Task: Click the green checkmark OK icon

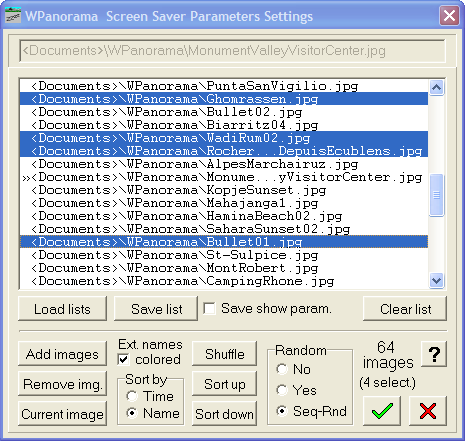Action: 382,411
